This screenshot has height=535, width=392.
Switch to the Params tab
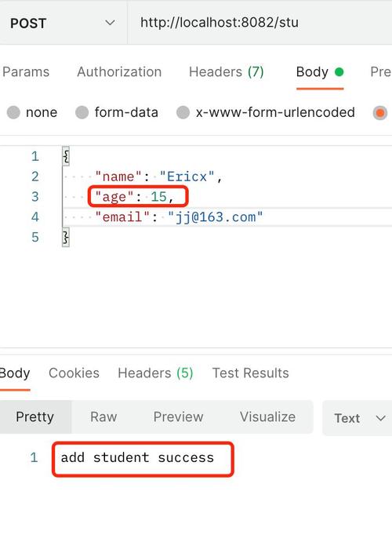point(26,72)
